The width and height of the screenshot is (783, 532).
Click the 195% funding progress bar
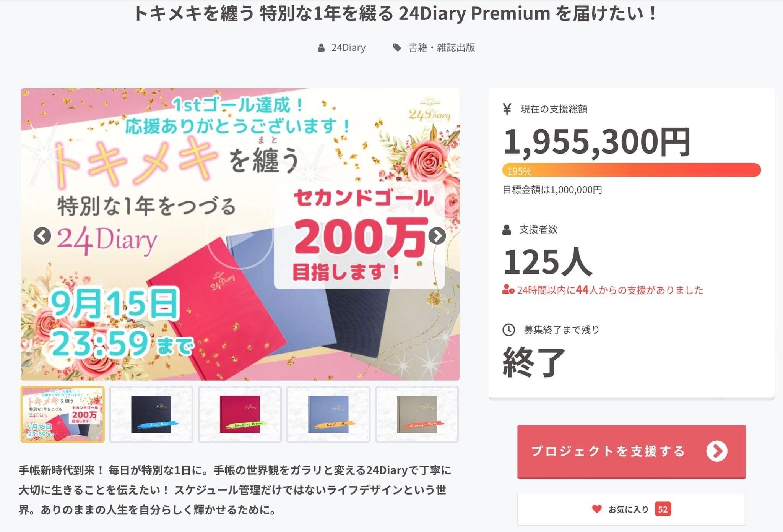click(631, 170)
